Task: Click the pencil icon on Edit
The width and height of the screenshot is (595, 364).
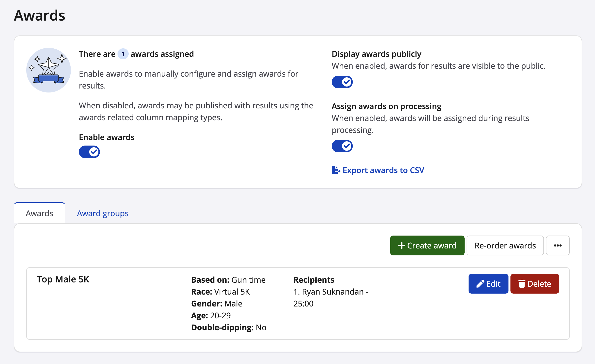Action: point(480,284)
